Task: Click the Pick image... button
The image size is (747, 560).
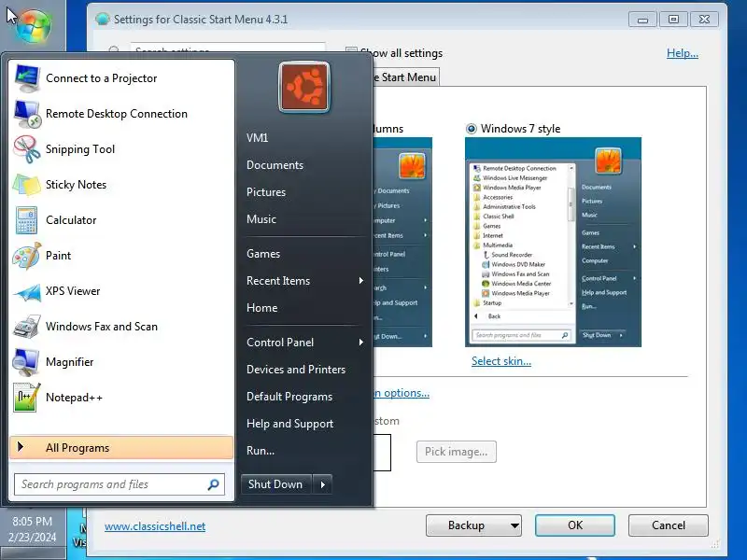Action: pyautogui.click(x=457, y=452)
